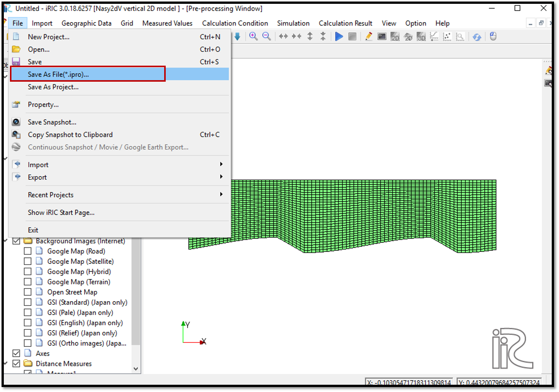This screenshot has width=559, height=392.
Task: Click the Import arrow icon in File menu
Action: 17,165
